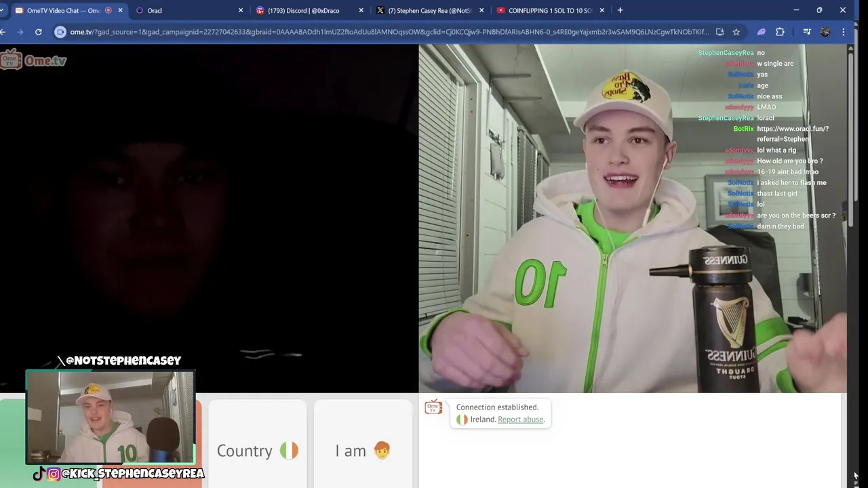Close the Discord tab
Viewport: 868px width, 488px height.
[x=361, y=10]
